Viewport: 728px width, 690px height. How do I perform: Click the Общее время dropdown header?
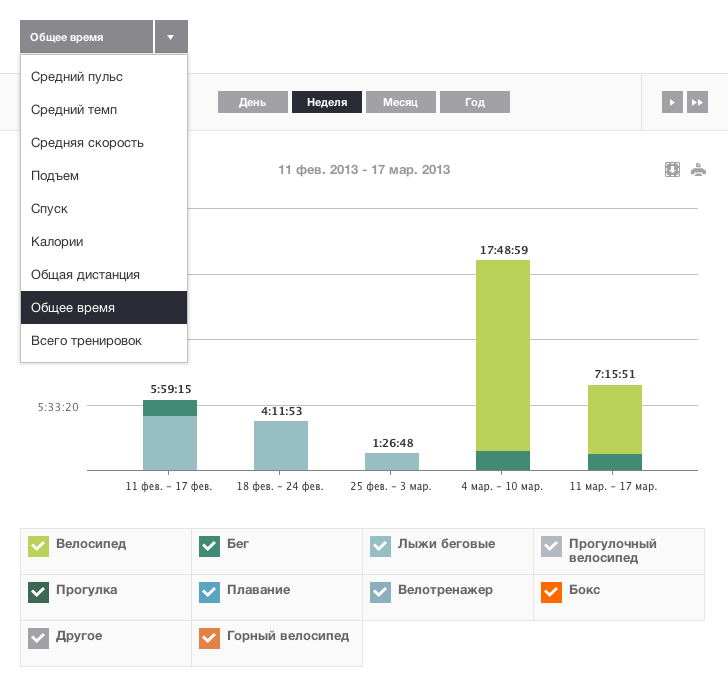pos(86,37)
